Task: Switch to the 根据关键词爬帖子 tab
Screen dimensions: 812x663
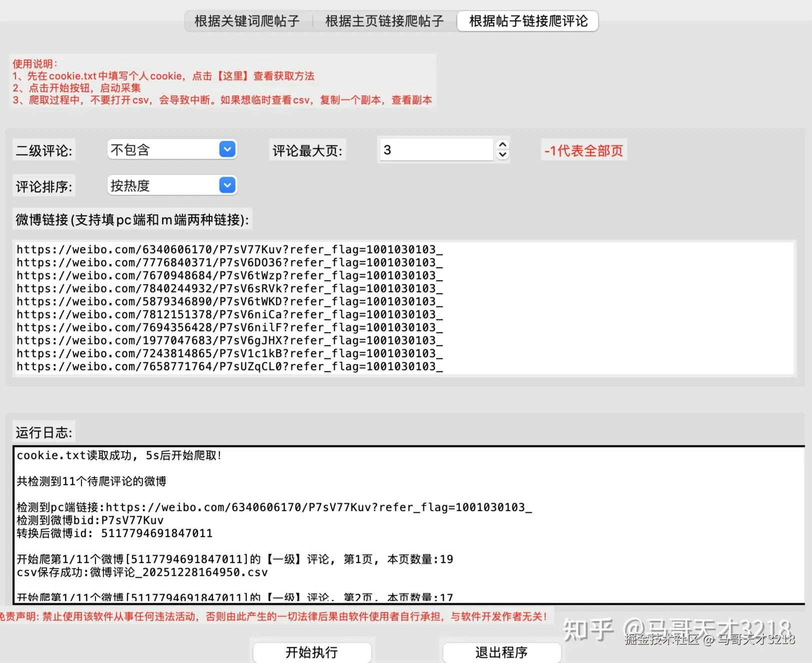Action: click(x=247, y=21)
